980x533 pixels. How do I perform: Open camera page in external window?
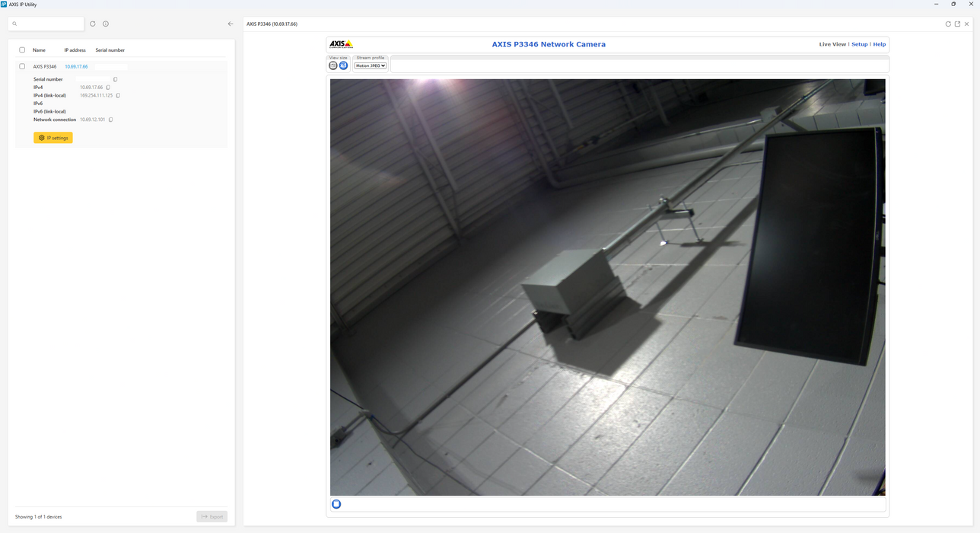957,24
